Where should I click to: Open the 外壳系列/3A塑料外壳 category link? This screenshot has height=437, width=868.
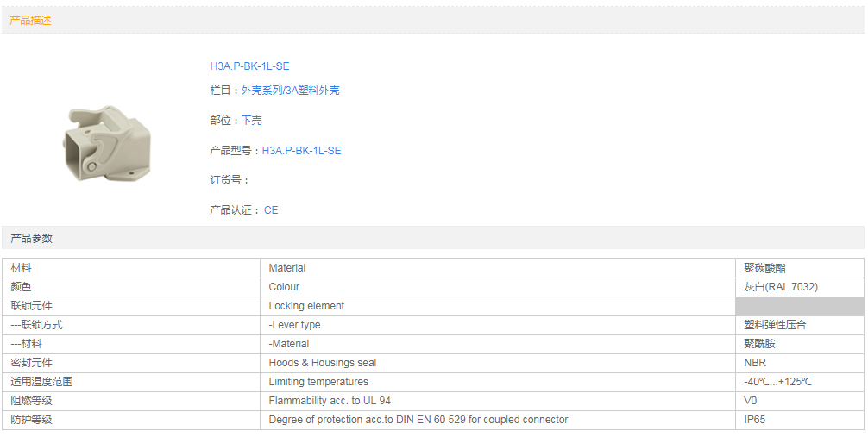click(x=290, y=91)
